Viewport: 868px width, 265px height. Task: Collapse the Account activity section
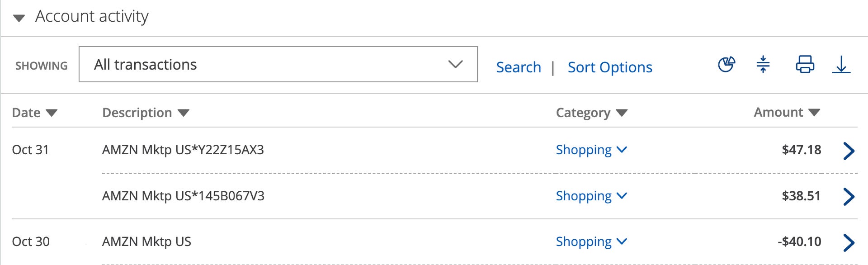point(19,18)
